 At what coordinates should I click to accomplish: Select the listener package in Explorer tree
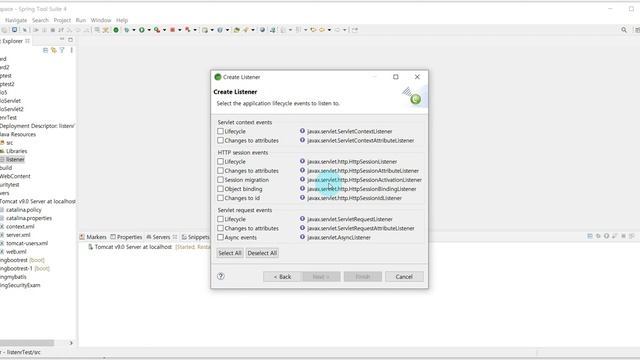click(x=15, y=159)
